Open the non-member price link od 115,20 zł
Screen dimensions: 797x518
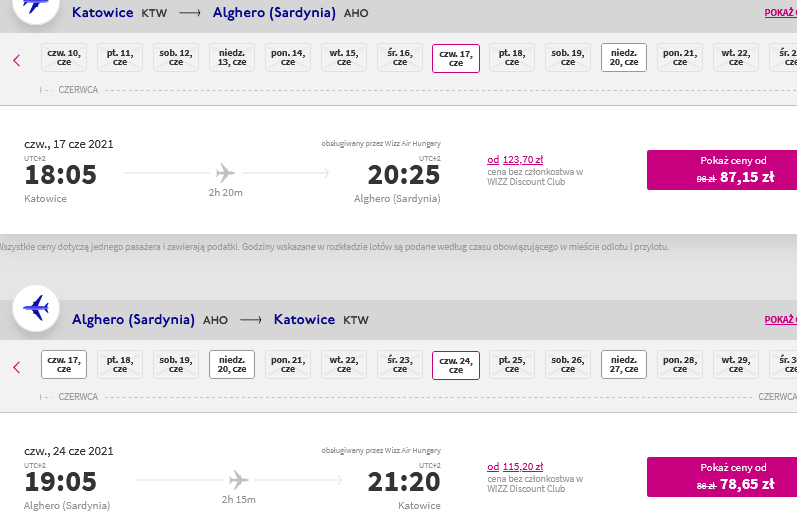[515, 467]
